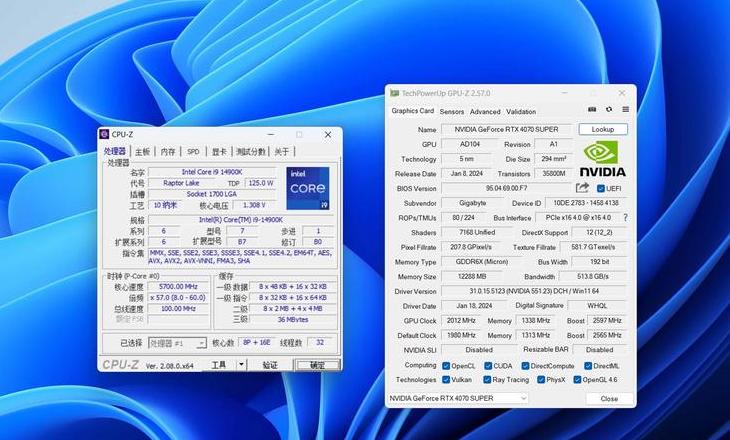Click the Intel Core i9 badge in CPU-Z
This screenshot has height=440, width=730.
point(308,188)
